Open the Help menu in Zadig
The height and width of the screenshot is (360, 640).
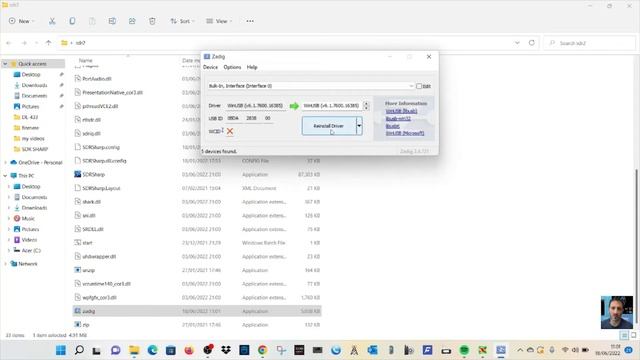pos(252,67)
